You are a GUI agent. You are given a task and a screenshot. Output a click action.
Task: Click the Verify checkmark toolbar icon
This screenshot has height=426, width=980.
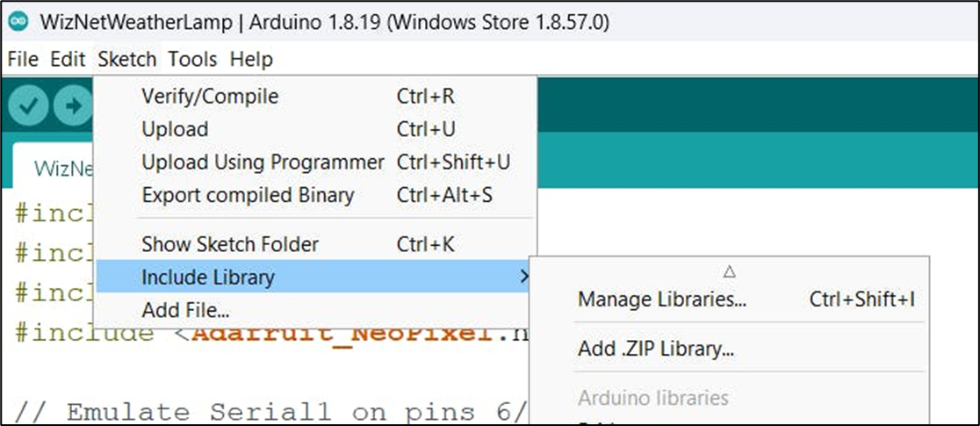coord(28,105)
